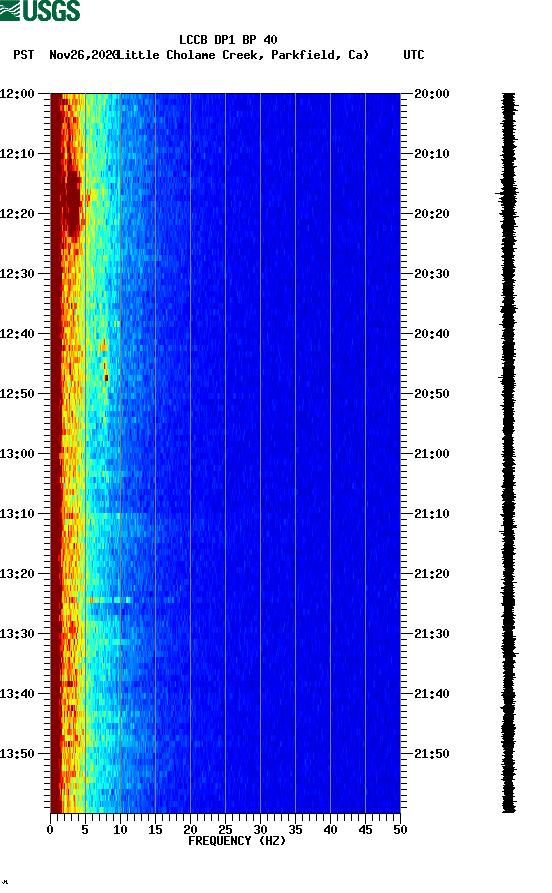Click the 20:40 UTC time label
Viewport: 552px width, 893px height.
[432, 334]
